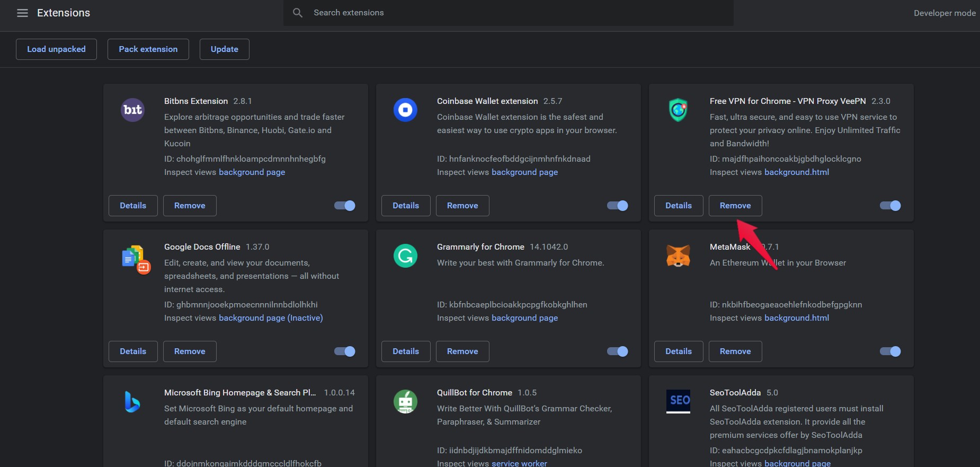This screenshot has height=467, width=980.
Task: Click Microsoft Bing version 1.0.0.14
Action: (340, 393)
